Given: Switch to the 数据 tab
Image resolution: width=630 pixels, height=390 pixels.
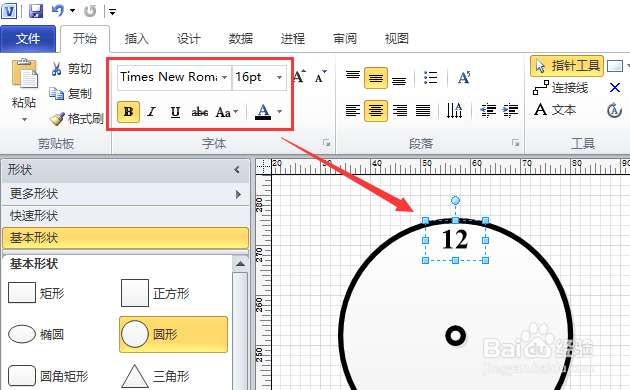Looking at the screenshot, I should (241, 39).
